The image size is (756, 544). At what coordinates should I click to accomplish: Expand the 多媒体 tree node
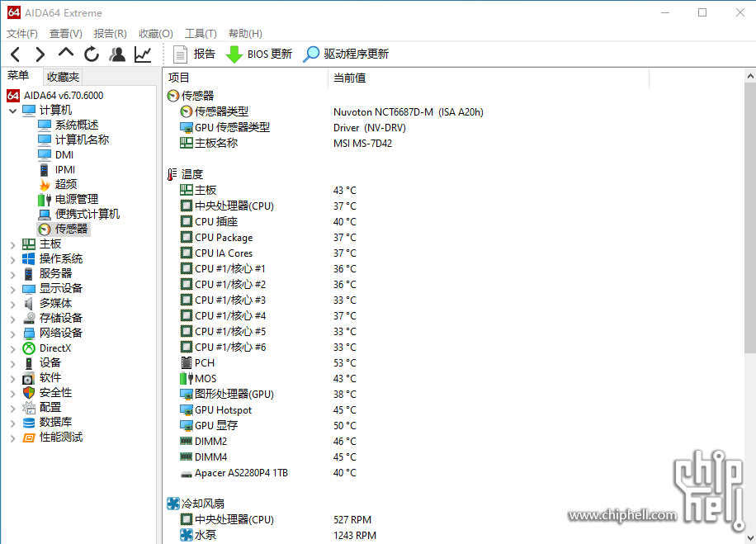(13, 305)
